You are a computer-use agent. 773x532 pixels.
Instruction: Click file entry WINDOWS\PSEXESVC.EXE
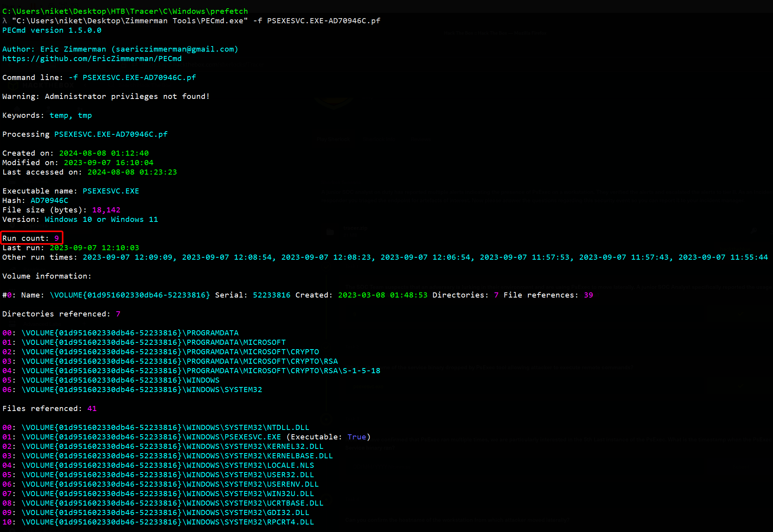[151, 437]
